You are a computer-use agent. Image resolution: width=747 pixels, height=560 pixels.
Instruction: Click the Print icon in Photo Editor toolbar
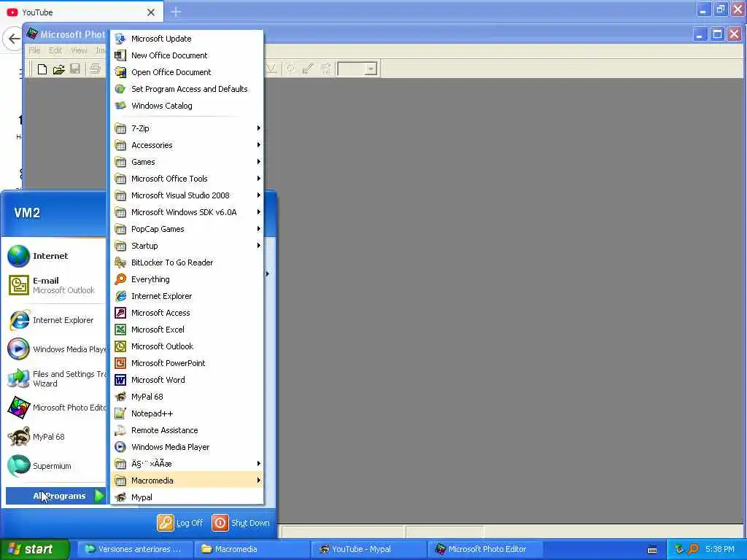click(96, 69)
